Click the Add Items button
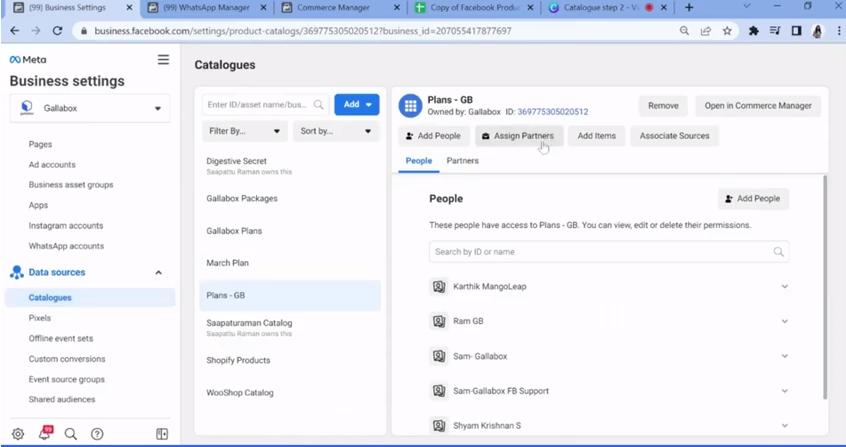846x447 pixels. [x=596, y=136]
